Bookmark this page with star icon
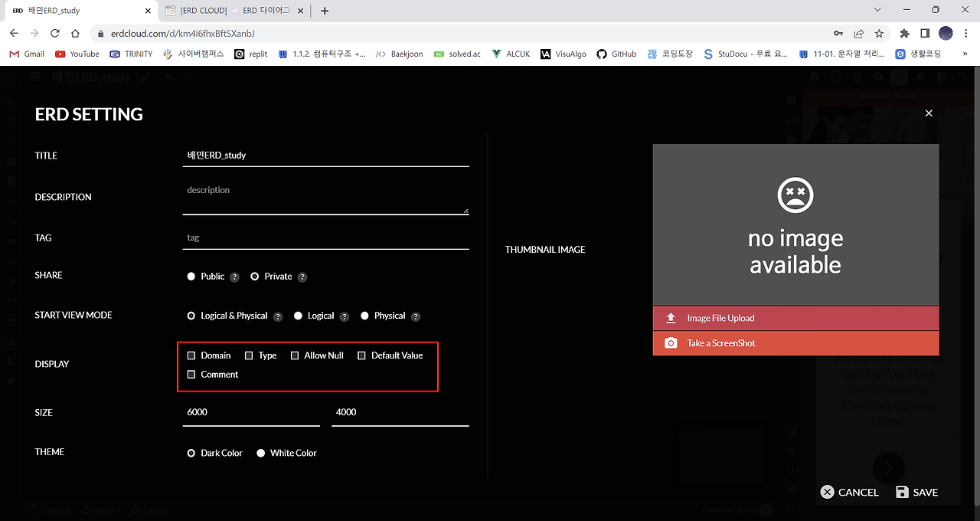 point(879,33)
